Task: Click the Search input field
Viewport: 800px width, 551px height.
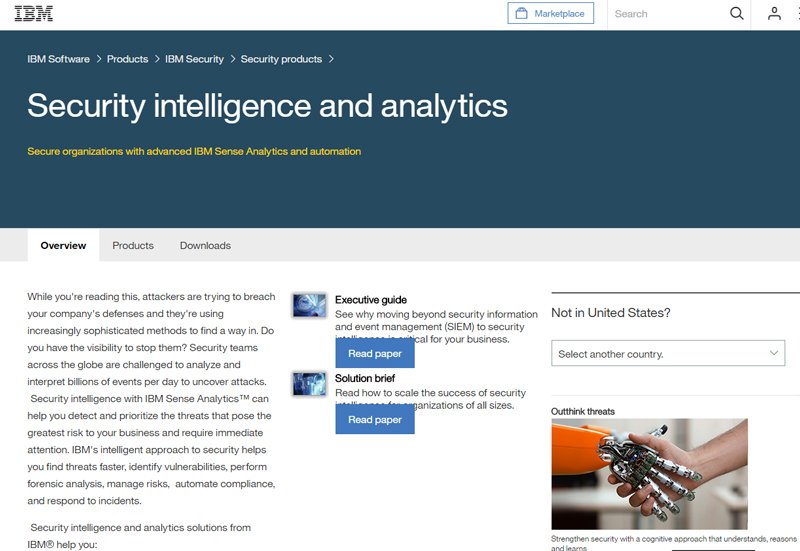Action: (668, 14)
